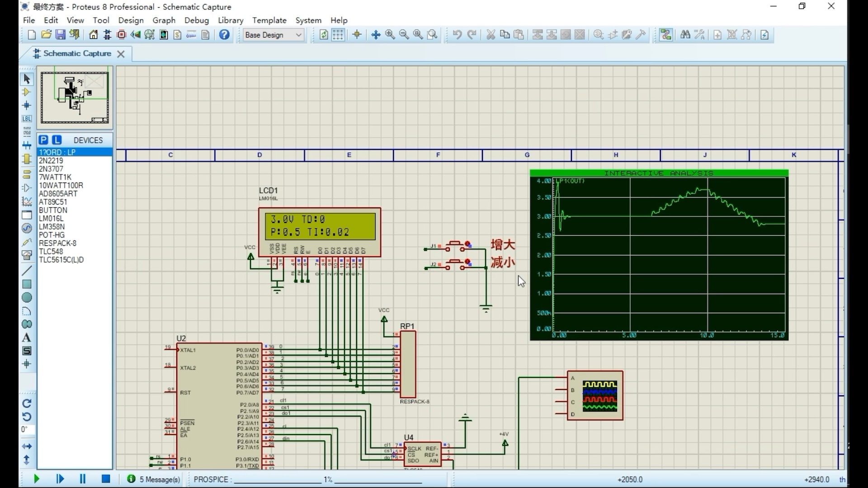The width and height of the screenshot is (868, 488).
Task: Open the Base Design variant dropdown
Action: tap(273, 35)
